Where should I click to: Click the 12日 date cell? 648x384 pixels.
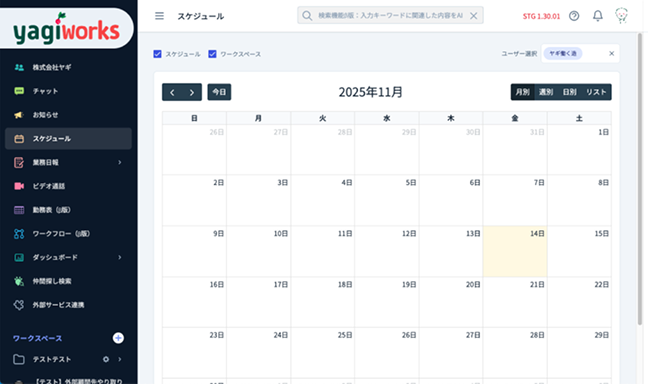387,251
